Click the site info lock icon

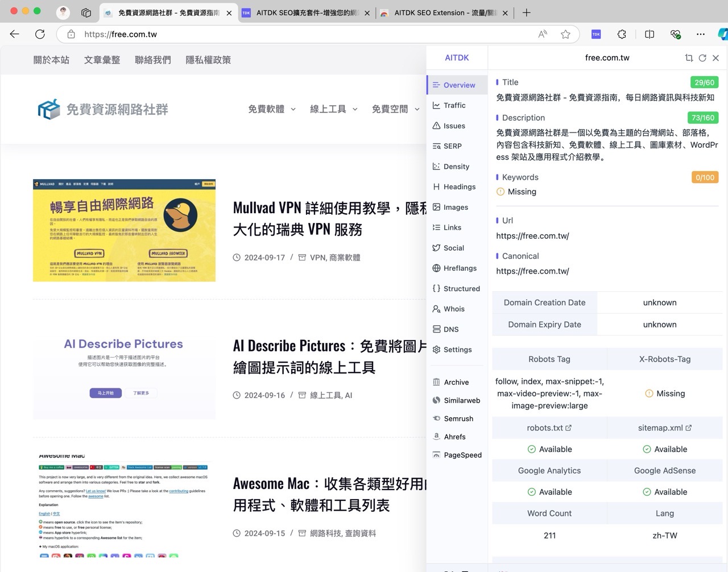pos(71,34)
